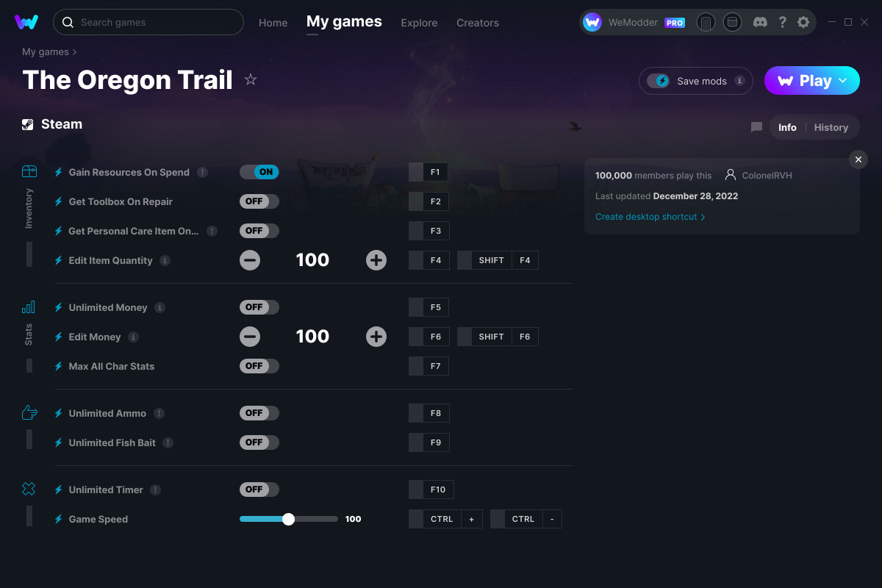This screenshot has height=588, width=882.
Task: Open the My games tab
Action: [344, 22]
